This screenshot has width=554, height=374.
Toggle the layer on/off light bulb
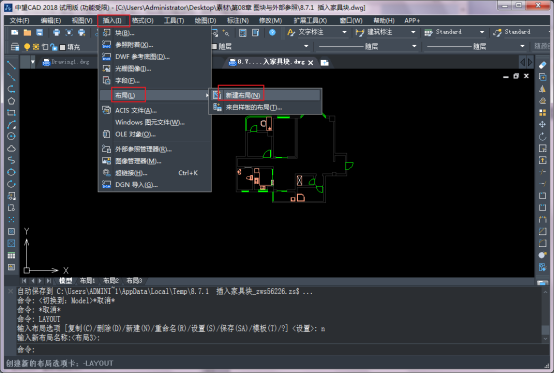[27, 47]
